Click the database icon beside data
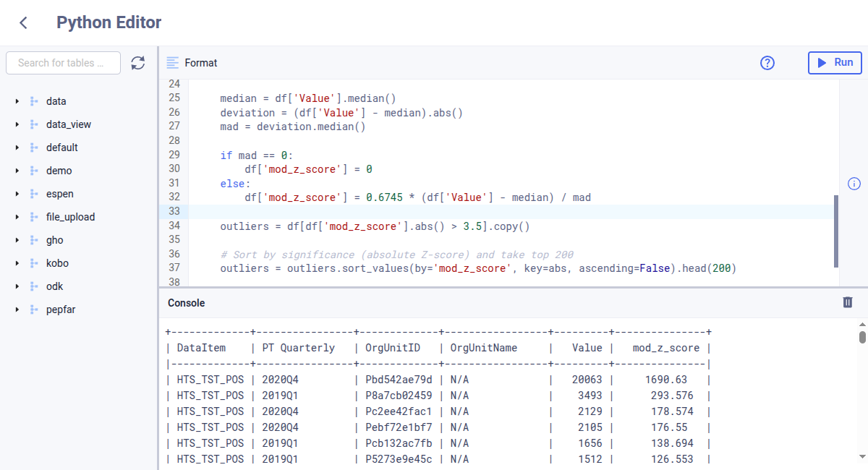This screenshot has height=470, width=868. pyautogui.click(x=35, y=101)
